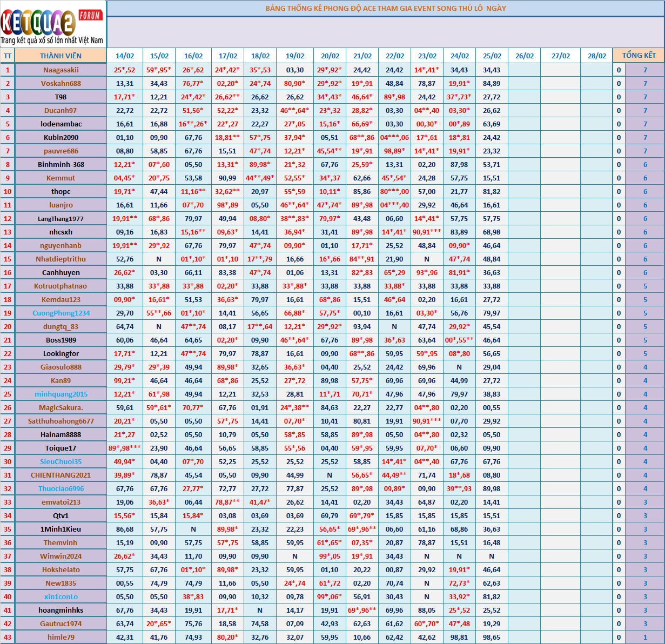The image size is (665, 644).
Task: Click the total score for T98
Action: coord(645,97)
